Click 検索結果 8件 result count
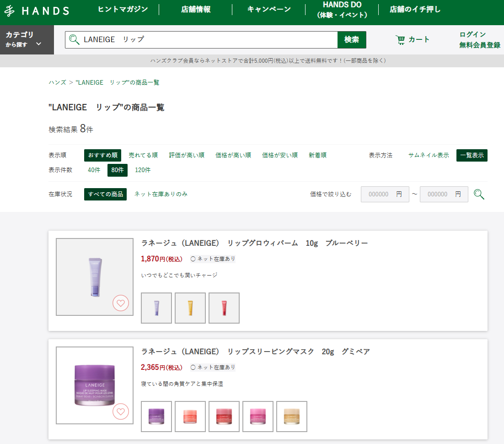Viewport: 504px width, 444px height. pyautogui.click(x=71, y=129)
